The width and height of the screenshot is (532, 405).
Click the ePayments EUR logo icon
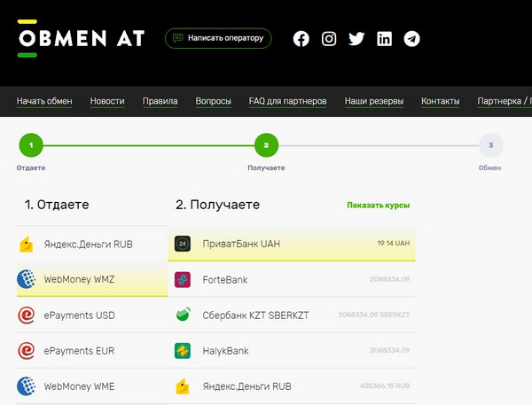point(26,351)
